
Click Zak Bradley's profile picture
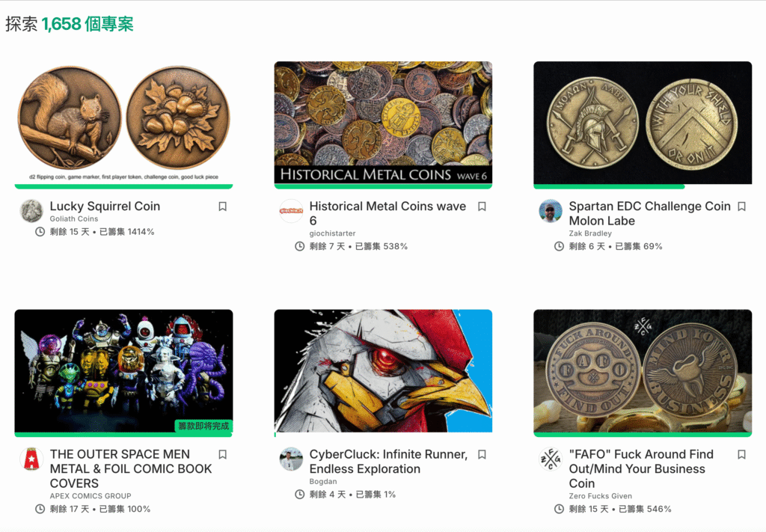(x=551, y=211)
